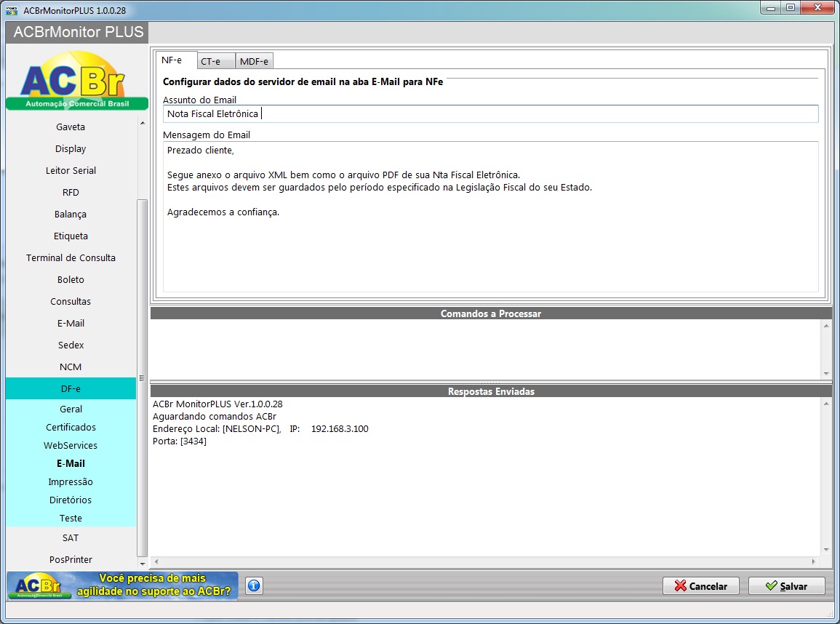Click sidebar scrollbar up arrow

tap(143, 123)
